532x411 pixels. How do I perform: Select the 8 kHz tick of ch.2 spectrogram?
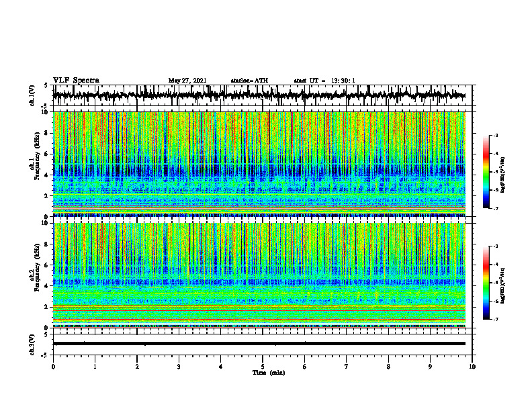[46, 244]
